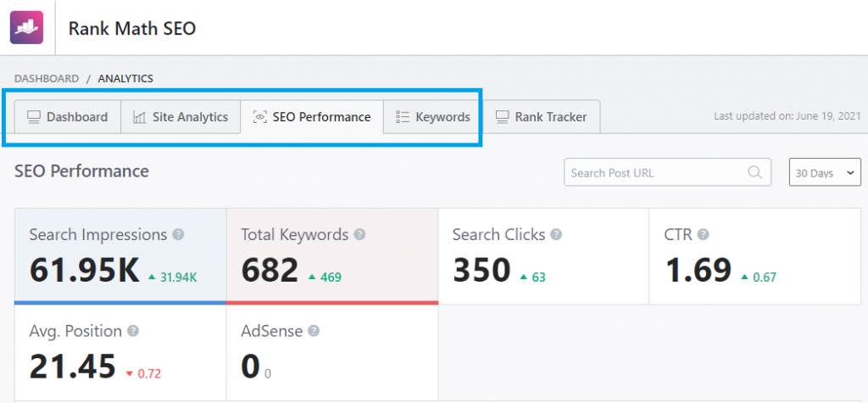
Task: Click the 0.67 CTR increase indicator
Action: coord(759,277)
